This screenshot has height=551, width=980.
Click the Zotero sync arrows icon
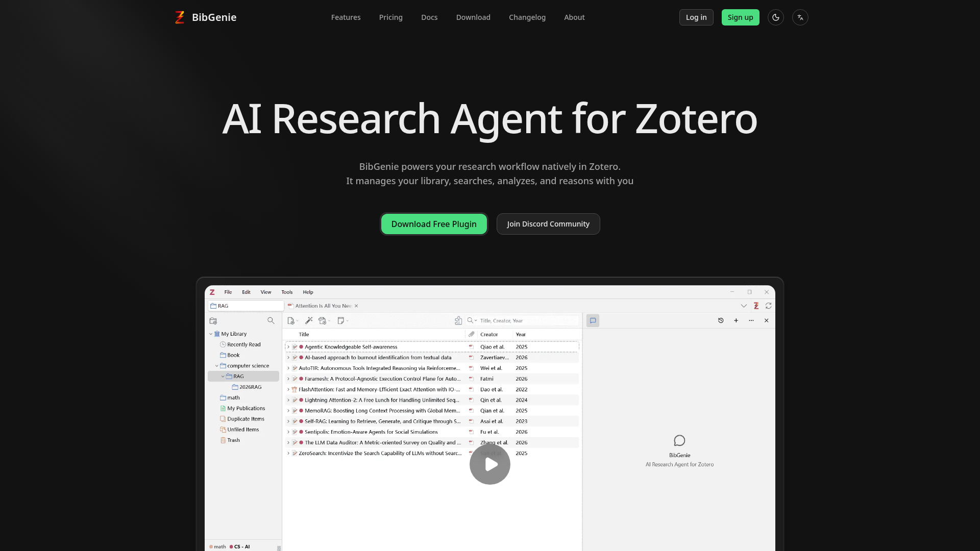coord(769,306)
